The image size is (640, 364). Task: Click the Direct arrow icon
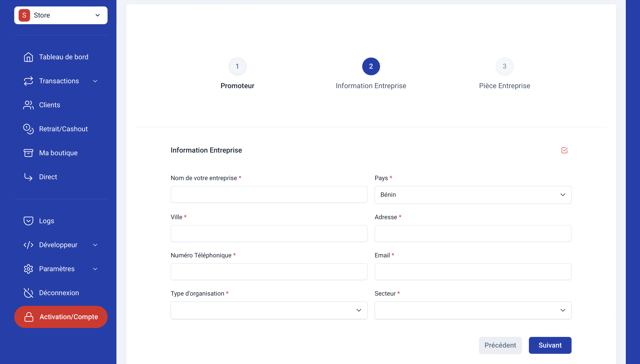(28, 177)
